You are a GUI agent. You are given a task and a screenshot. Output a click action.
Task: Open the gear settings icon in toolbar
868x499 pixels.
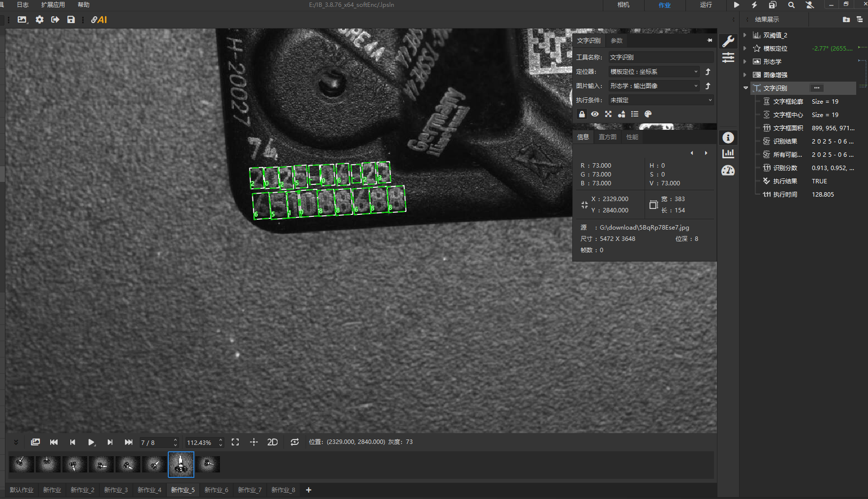click(39, 20)
